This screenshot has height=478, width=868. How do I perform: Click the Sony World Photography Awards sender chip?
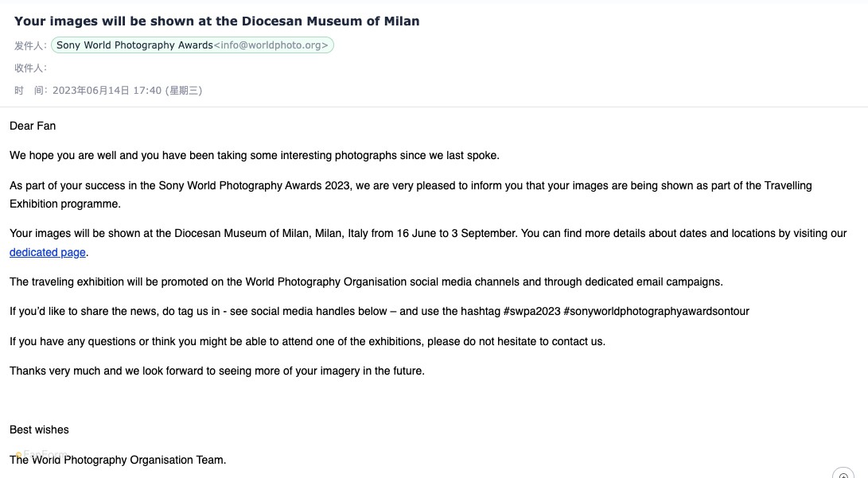coord(134,45)
